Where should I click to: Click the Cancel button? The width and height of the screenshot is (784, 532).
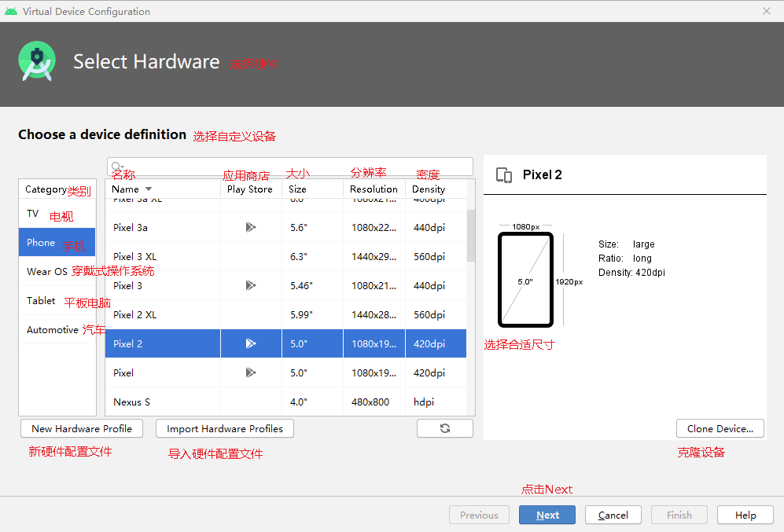[613, 515]
